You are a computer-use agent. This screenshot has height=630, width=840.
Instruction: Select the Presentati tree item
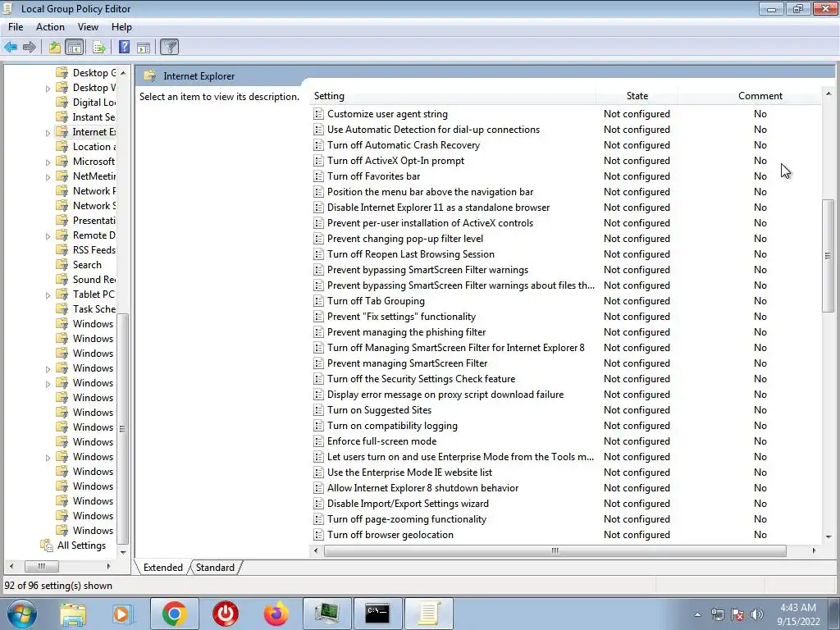(x=94, y=221)
